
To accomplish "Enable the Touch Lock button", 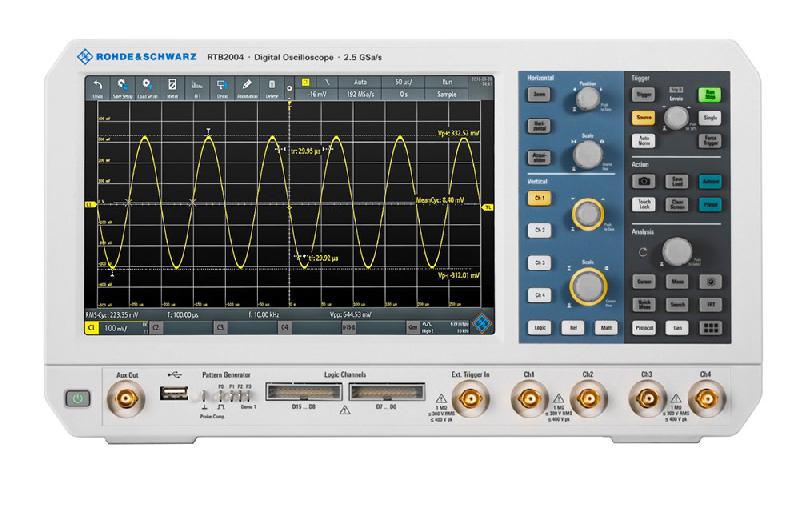I will tap(643, 204).
